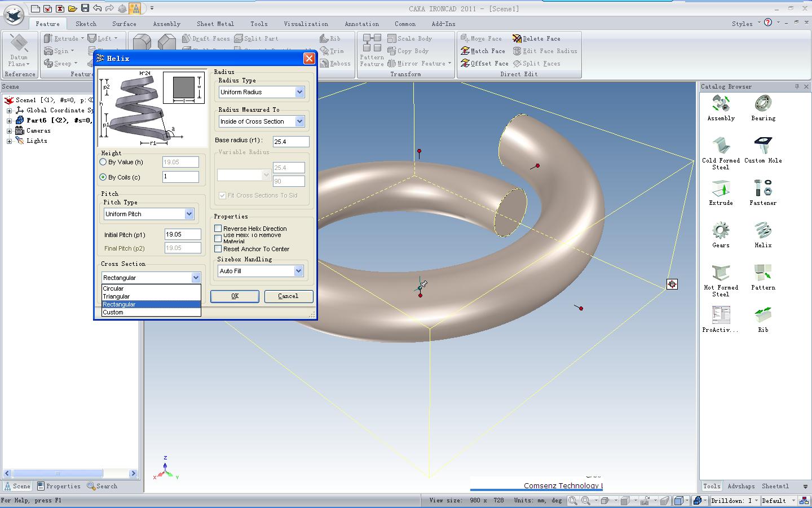Open the Surface ribbon tab
Screen dimensions: 812x508
pyautogui.click(x=124, y=24)
